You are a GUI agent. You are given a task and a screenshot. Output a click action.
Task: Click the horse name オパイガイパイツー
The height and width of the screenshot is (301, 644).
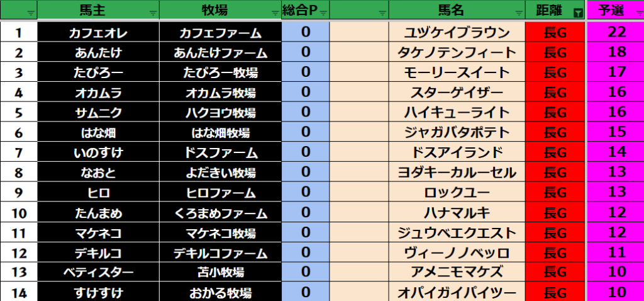457,292
